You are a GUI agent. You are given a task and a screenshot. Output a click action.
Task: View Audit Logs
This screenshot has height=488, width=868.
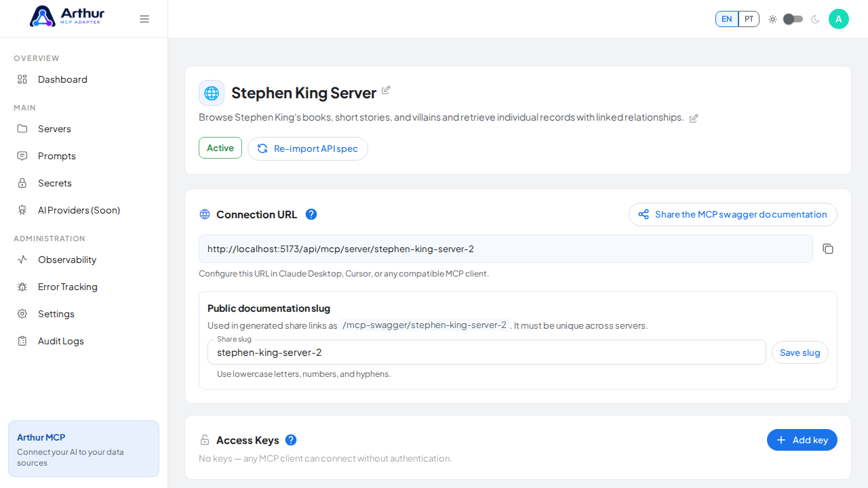pyautogui.click(x=84, y=341)
